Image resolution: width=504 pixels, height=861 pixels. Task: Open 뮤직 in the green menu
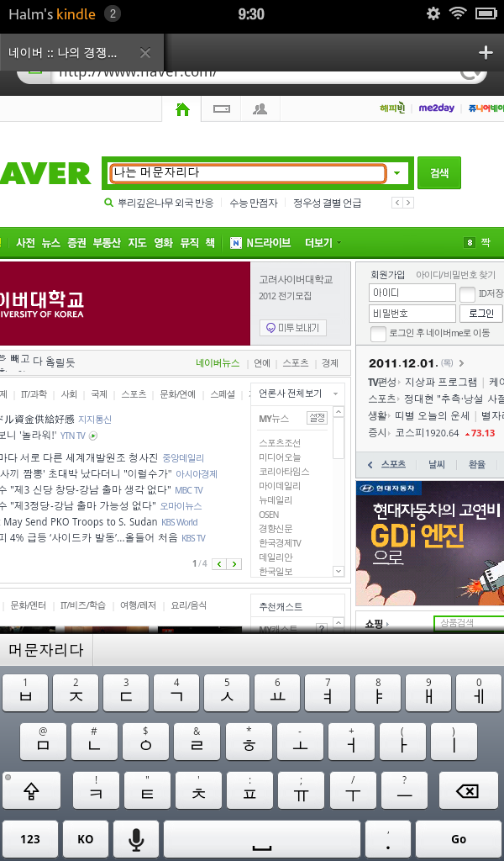[189, 243]
